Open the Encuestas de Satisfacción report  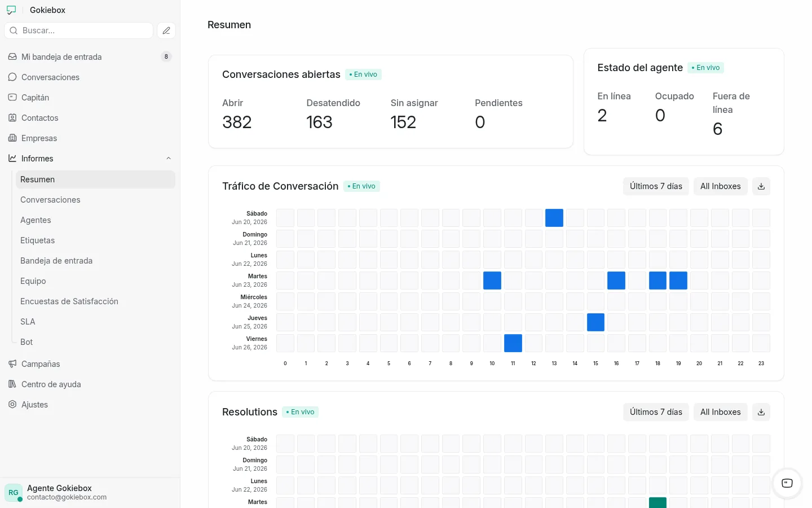tap(95, 301)
